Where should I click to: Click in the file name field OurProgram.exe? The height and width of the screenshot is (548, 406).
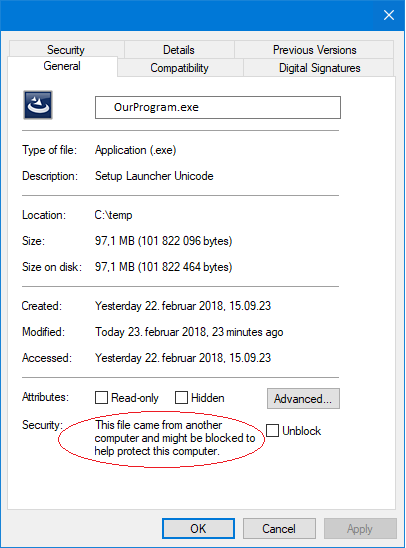(x=218, y=107)
